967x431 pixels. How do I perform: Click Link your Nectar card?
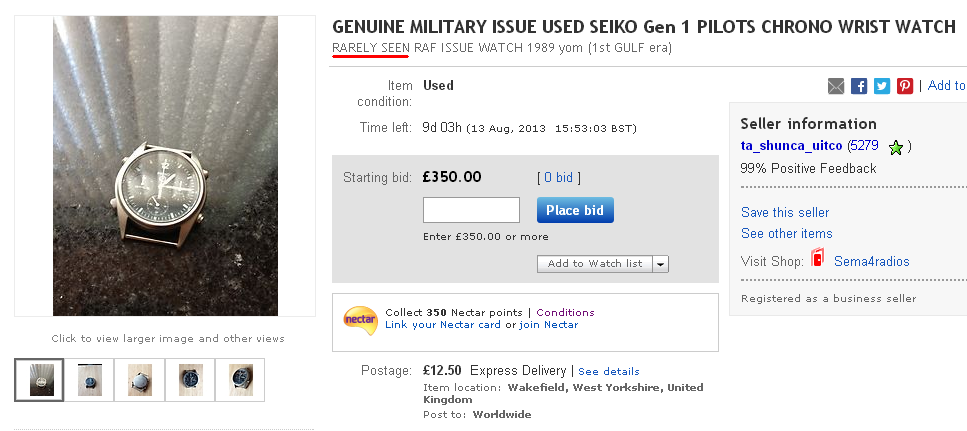[x=443, y=325]
